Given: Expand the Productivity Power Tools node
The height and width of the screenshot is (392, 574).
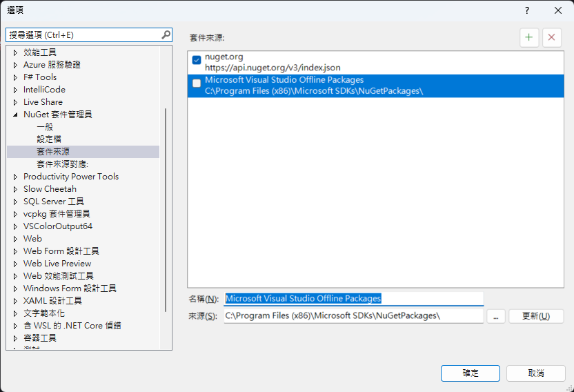Looking at the screenshot, I should (15, 177).
